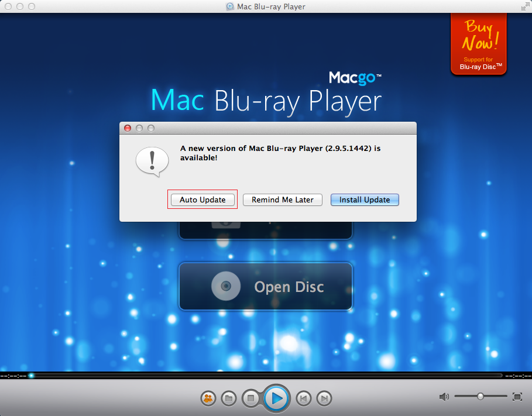Click the Open Disc button
The width and height of the screenshot is (532, 416).
click(266, 287)
